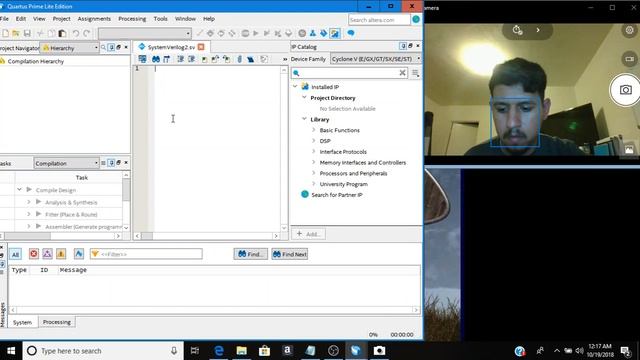Collapse the Library tree node

[x=304, y=119]
